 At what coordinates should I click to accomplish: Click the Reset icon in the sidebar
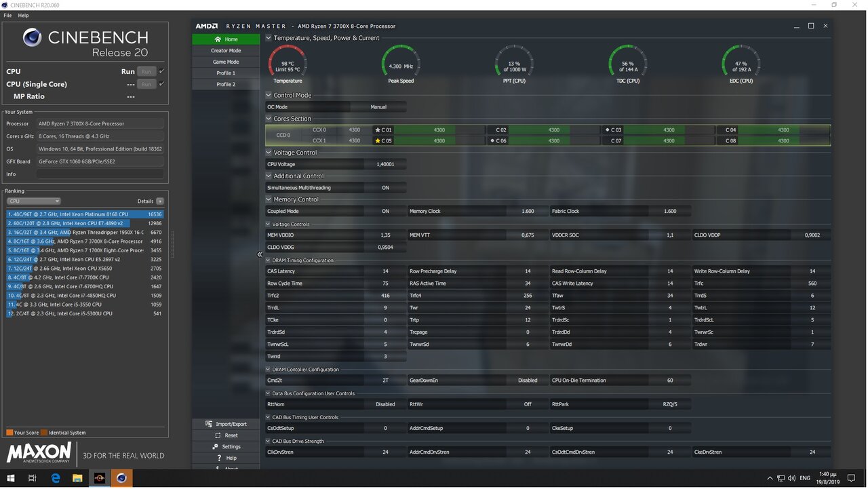click(x=217, y=435)
